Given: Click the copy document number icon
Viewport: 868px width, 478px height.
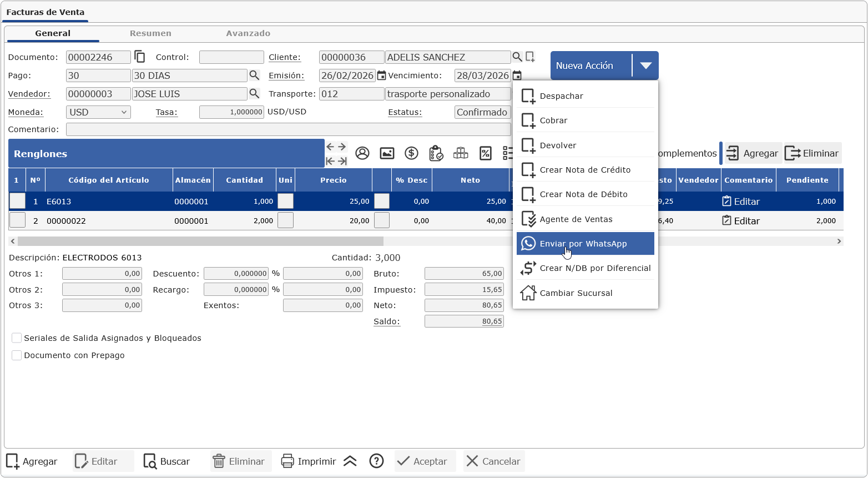Looking at the screenshot, I should [x=140, y=57].
